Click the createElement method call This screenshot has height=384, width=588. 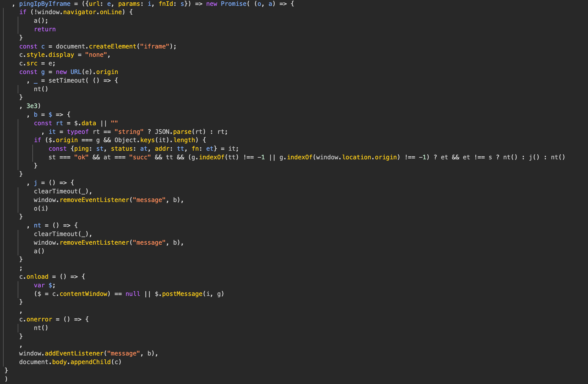(x=112, y=46)
